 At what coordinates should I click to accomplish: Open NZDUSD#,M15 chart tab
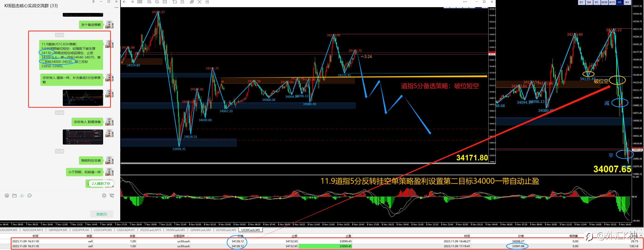[33, 230]
